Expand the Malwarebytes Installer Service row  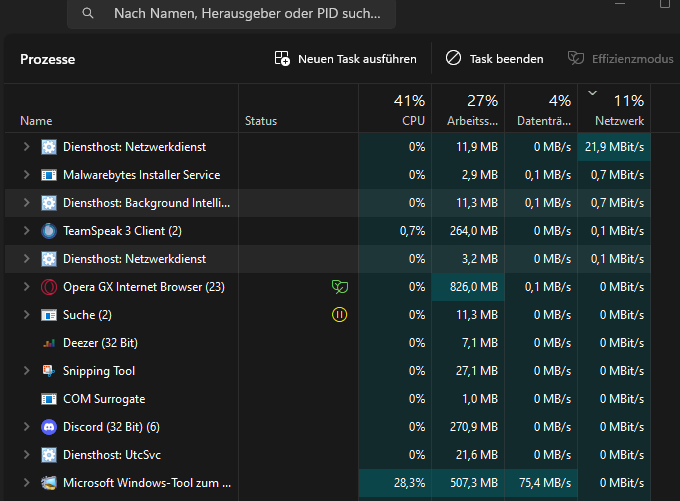tap(26, 175)
